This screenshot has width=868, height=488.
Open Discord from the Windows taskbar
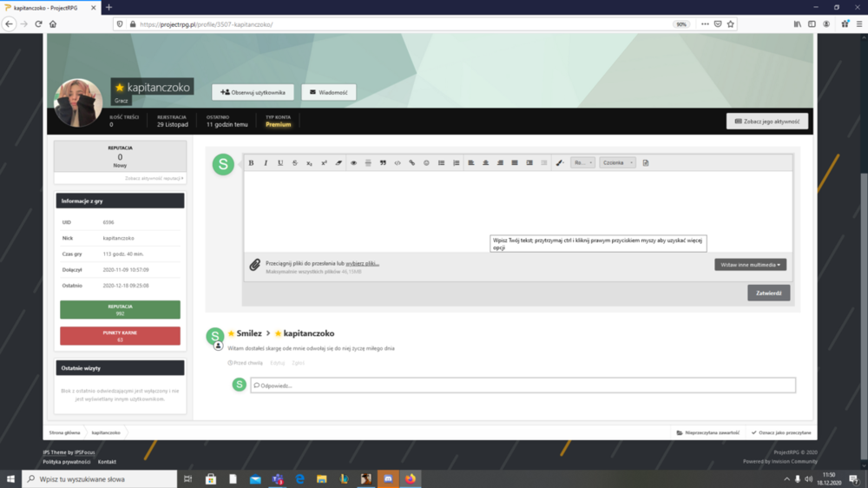tap(388, 479)
